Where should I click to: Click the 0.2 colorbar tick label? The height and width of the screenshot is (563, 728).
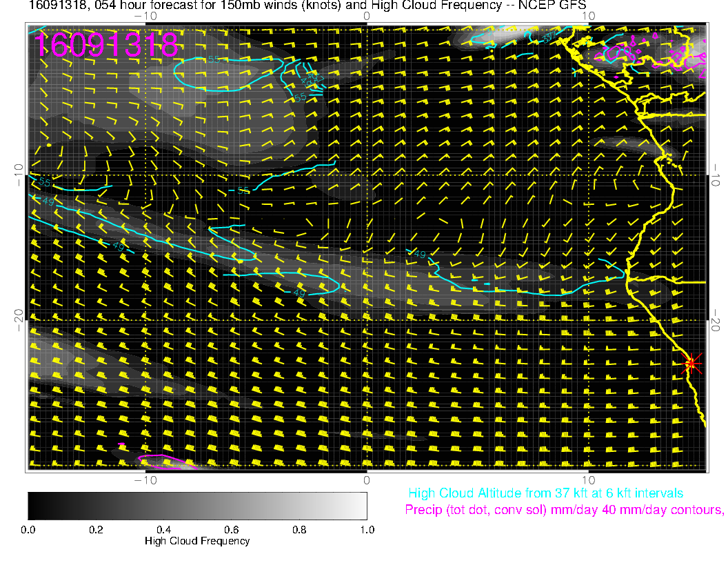[x=96, y=530]
